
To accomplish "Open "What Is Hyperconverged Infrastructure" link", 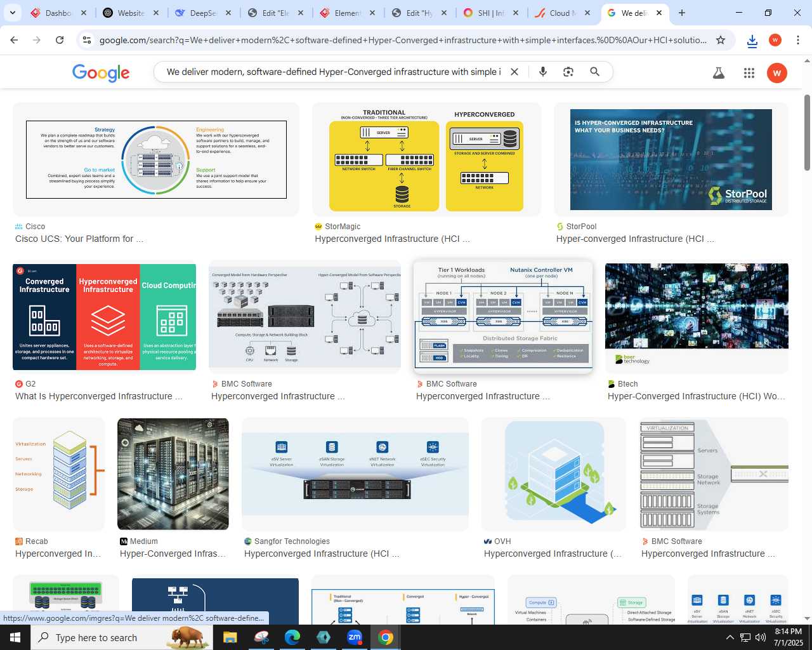I will 98,396.
